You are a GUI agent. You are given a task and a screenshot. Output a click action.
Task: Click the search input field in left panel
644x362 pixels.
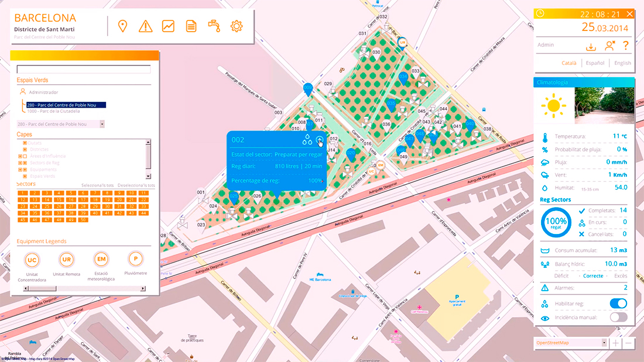84,69
